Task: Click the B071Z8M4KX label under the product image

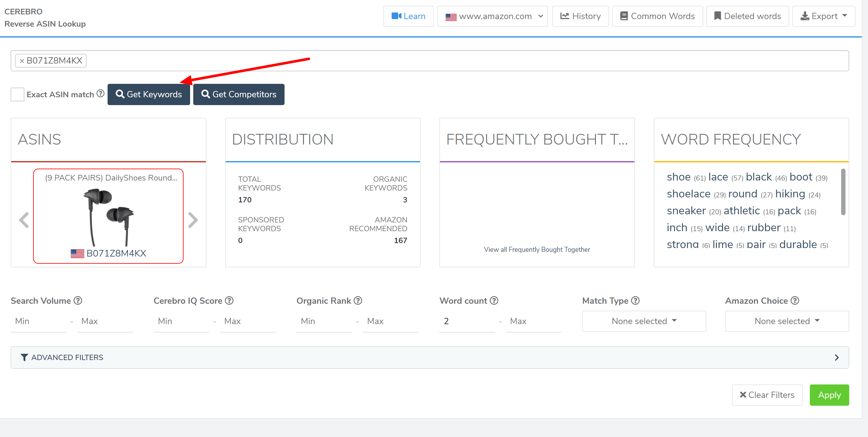Action: click(116, 253)
